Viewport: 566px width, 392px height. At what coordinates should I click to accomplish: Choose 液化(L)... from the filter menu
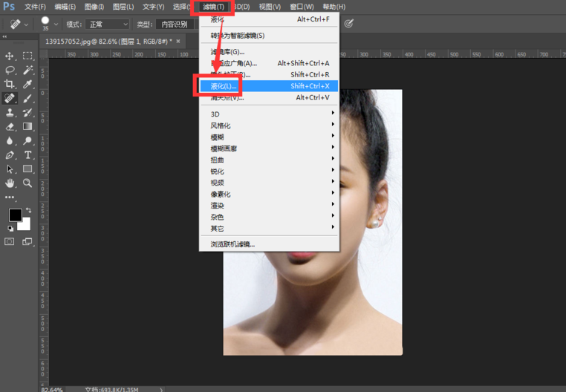pyautogui.click(x=269, y=86)
